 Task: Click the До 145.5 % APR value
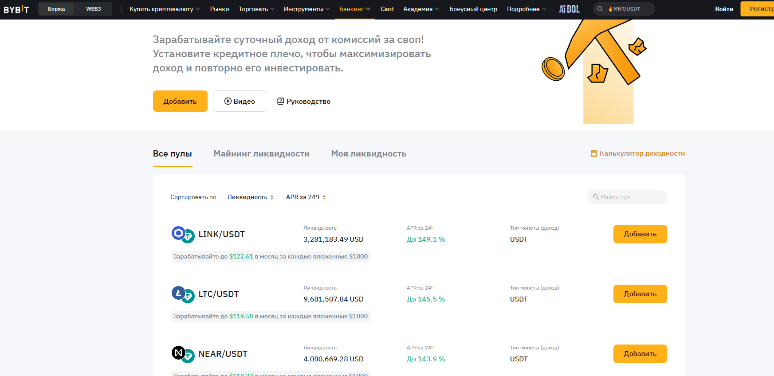click(426, 299)
